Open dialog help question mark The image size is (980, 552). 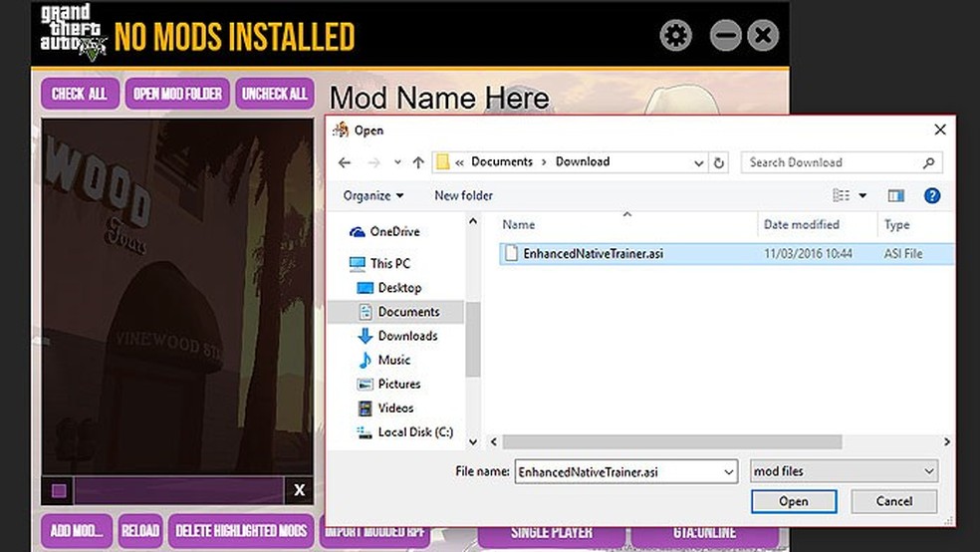point(932,195)
